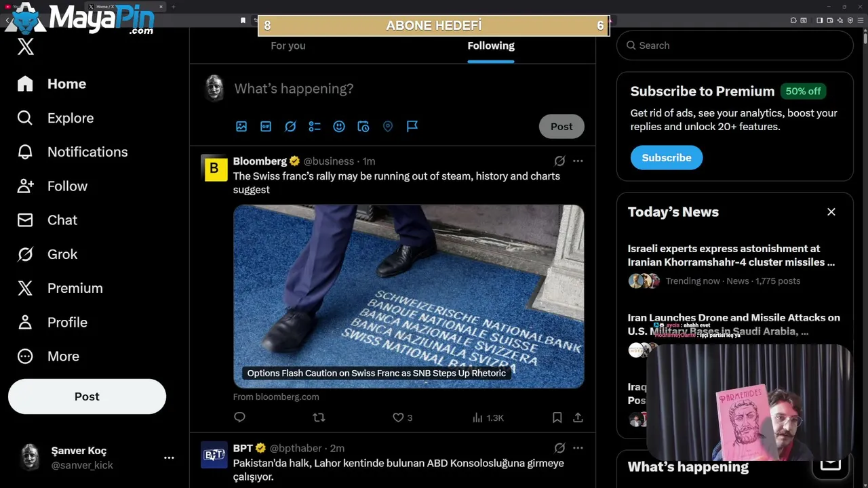Schedule the post with the calendar icon
The image size is (868, 488).
point(363,126)
